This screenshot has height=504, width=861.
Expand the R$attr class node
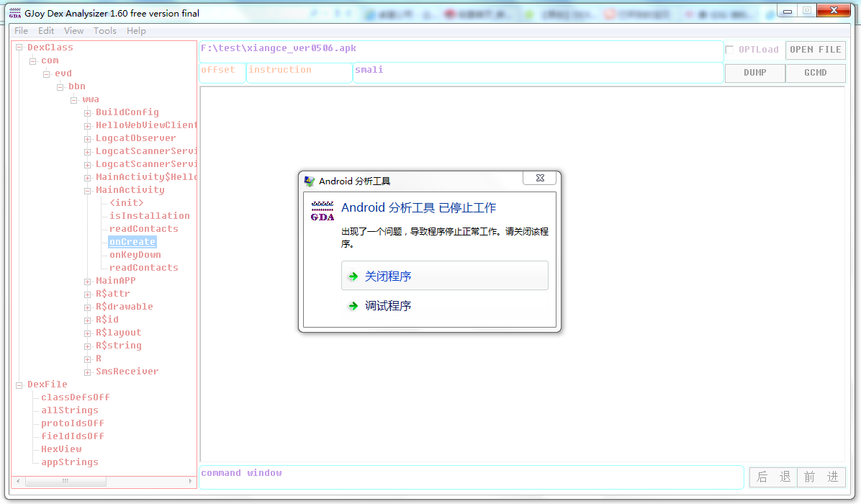click(x=88, y=294)
